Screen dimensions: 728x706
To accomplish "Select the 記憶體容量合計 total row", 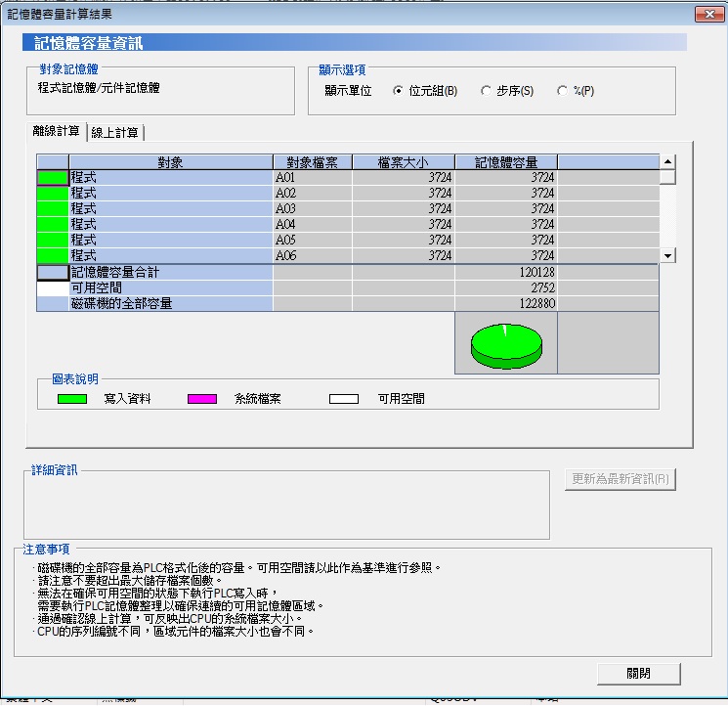I will click(170, 273).
